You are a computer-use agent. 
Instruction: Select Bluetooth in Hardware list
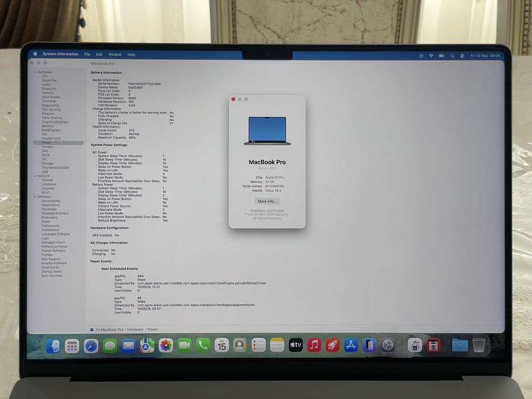pyautogui.click(x=49, y=88)
